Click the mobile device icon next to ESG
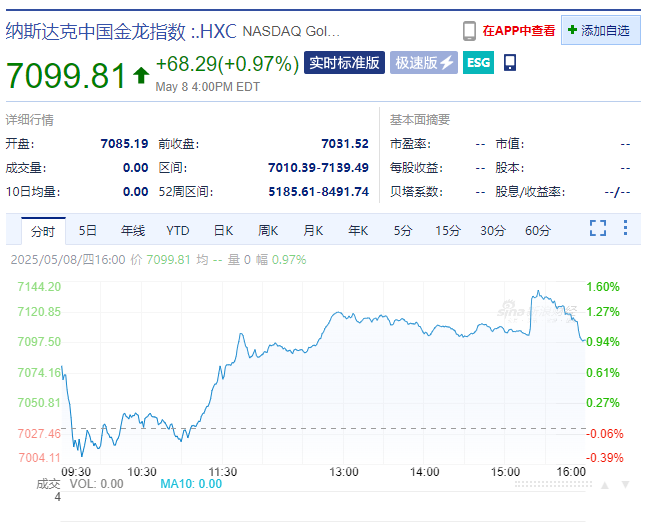 510,63
